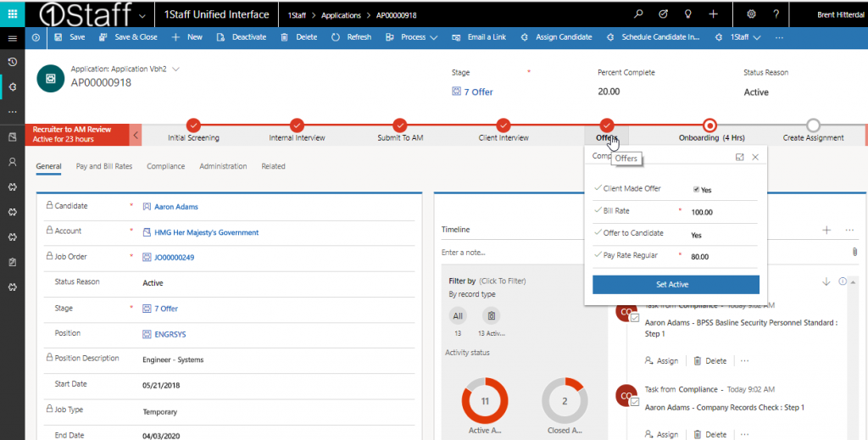868x440 pixels.
Task: Edit the Pay Rate Regular value 80.00
Action: (699, 257)
